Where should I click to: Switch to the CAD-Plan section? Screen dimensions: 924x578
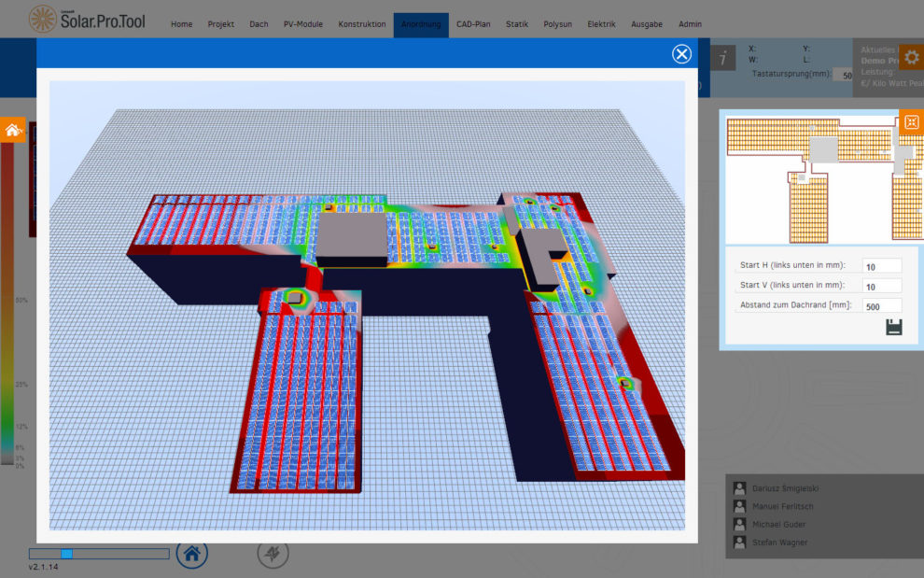[x=474, y=24]
